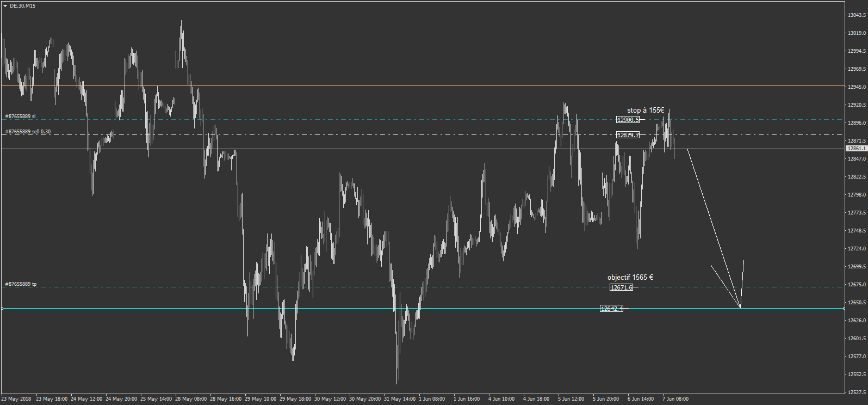Click 12847.0 on the price axis
The height and width of the screenshot is (405, 868).
[857, 159]
